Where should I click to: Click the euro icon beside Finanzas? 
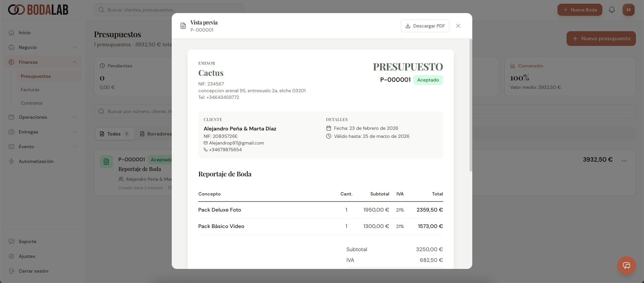tap(11, 62)
